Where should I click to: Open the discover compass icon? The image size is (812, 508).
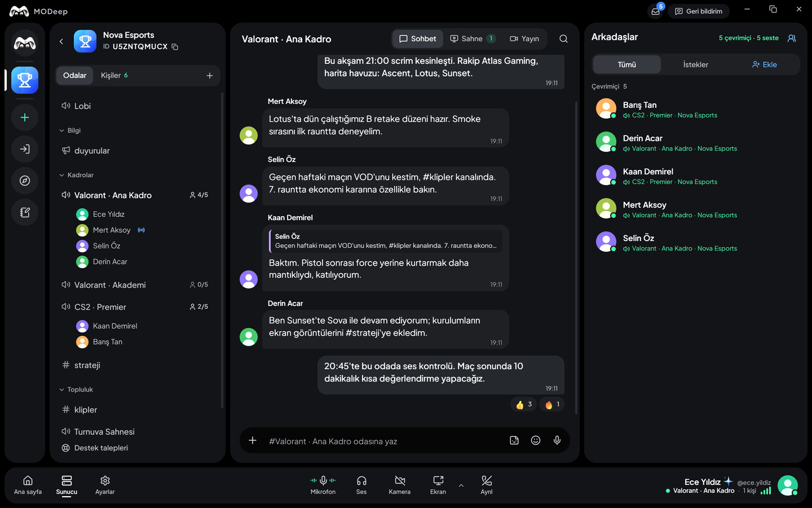25,181
